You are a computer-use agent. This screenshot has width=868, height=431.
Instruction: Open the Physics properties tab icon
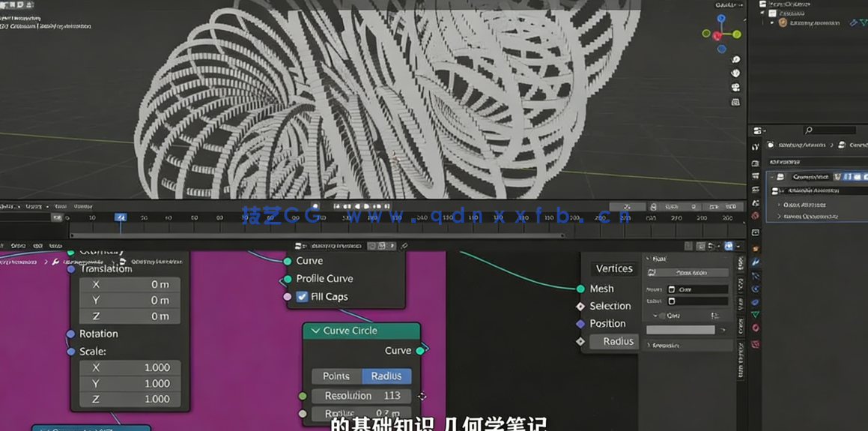click(x=756, y=289)
